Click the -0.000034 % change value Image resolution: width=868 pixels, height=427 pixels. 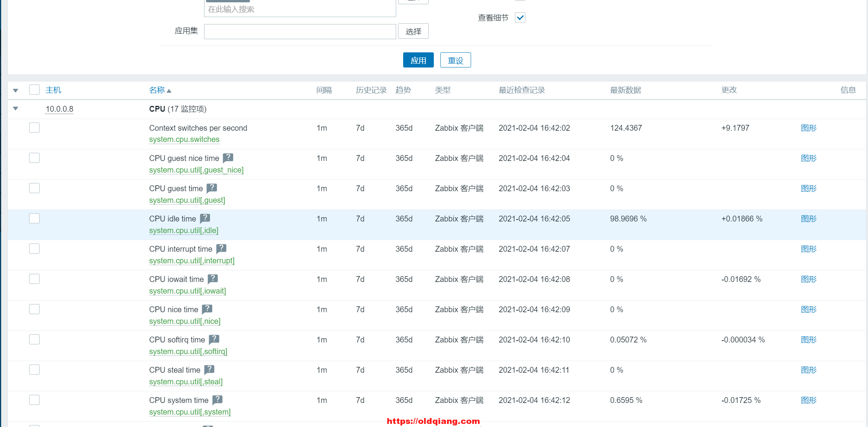point(743,340)
